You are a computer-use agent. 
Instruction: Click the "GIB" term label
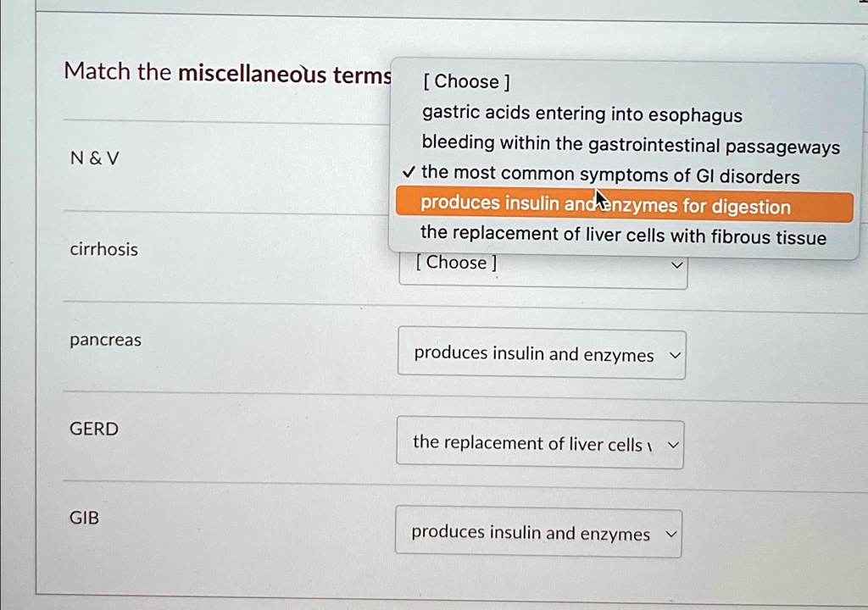pyautogui.click(x=83, y=518)
